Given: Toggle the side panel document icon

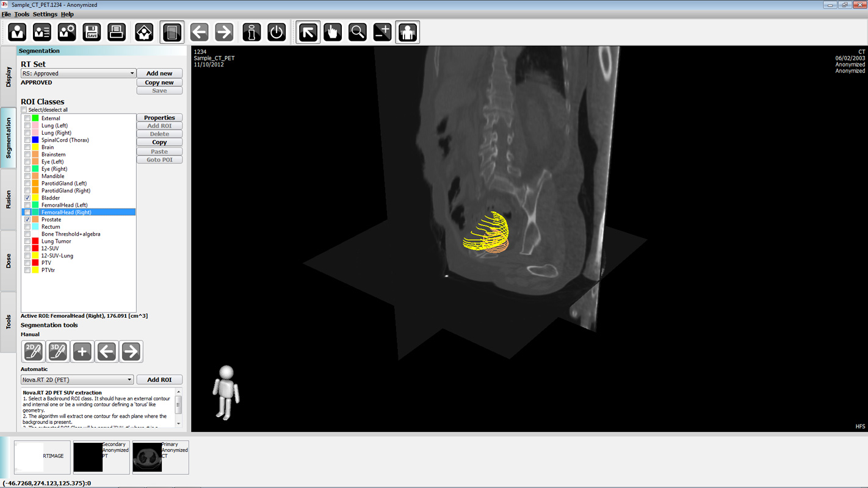Looking at the screenshot, I should point(172,32).
